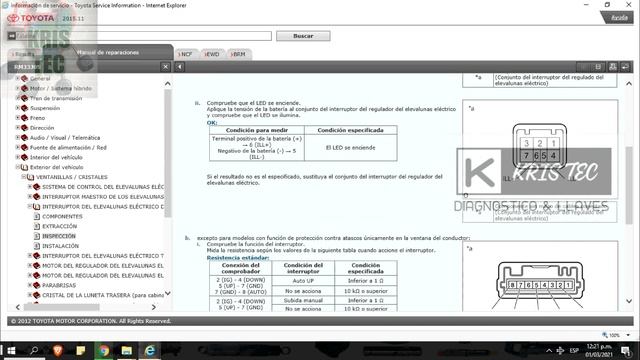640x360 pixels.
Task: Expand the General tree node
Action: pos(18,78)
